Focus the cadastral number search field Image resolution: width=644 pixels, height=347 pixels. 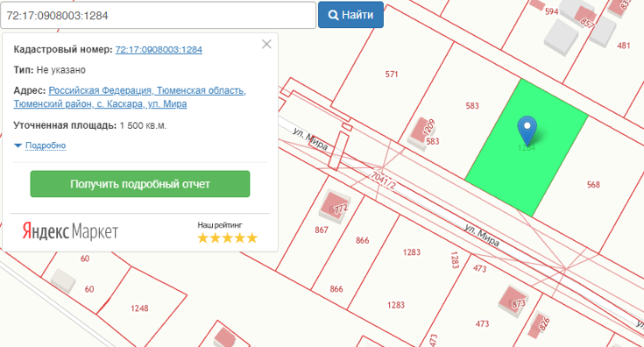158,15
